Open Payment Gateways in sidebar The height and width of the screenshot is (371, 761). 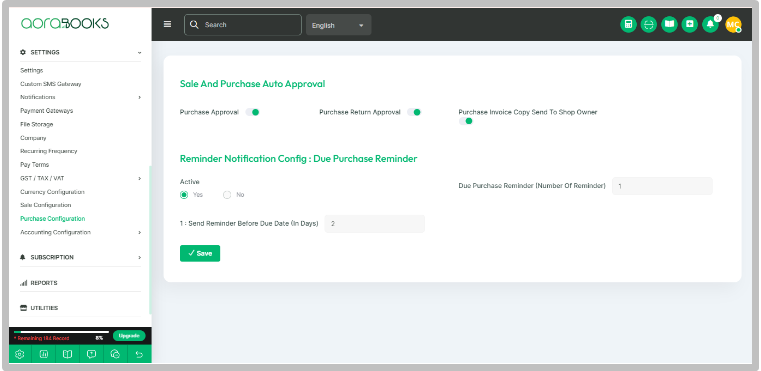[47, 111]
